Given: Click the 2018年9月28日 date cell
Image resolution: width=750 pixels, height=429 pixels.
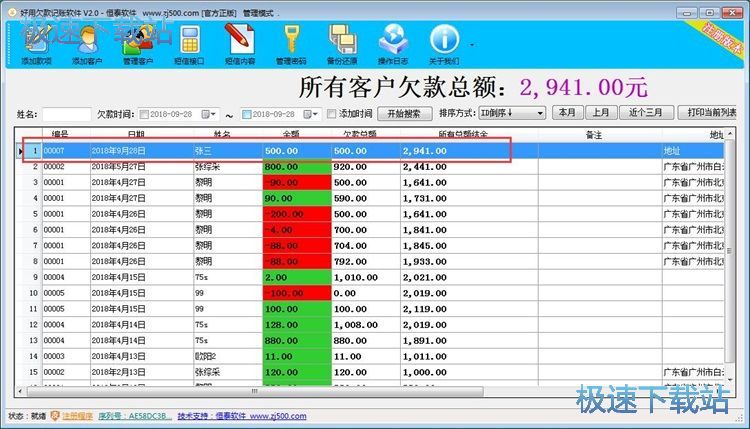Looking at the screenshot, I should pyautogui.click(x=142, y=151).
